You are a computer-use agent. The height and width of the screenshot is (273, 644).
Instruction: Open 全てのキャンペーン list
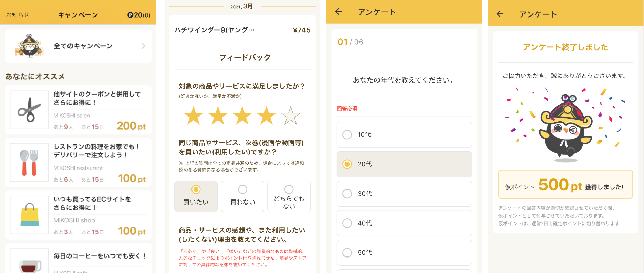(x=78, y=46)
